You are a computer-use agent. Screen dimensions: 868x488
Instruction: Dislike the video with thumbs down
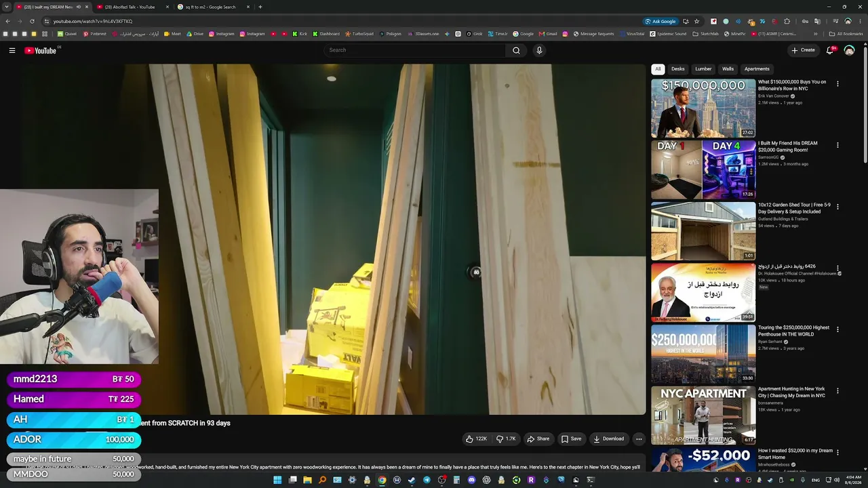click(507, 439)
